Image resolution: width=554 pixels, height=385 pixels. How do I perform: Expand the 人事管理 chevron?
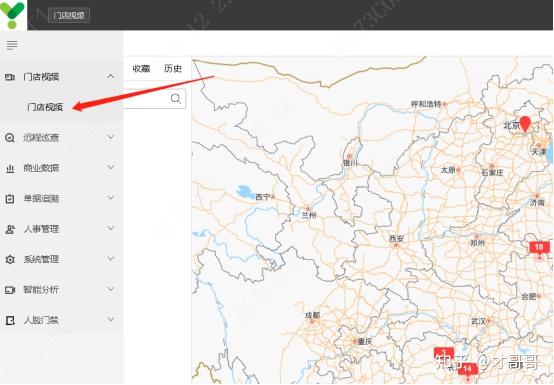pyautogui.click(x=111, y=228)
